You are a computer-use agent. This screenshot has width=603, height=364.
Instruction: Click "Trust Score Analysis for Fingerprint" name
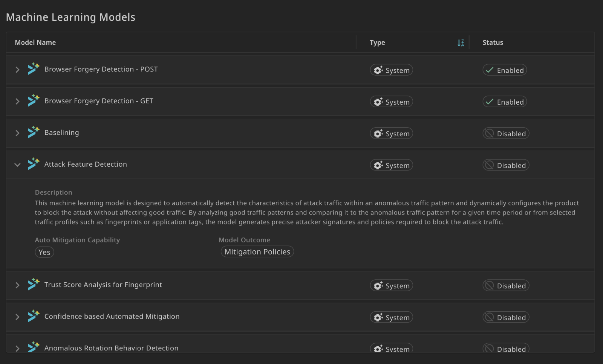[103, 285]
